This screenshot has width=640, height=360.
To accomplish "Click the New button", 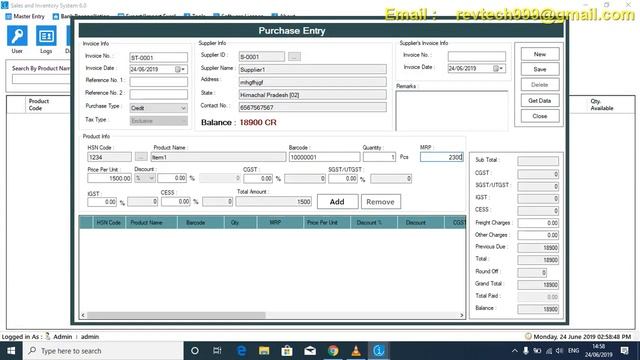I will point(540,54).
